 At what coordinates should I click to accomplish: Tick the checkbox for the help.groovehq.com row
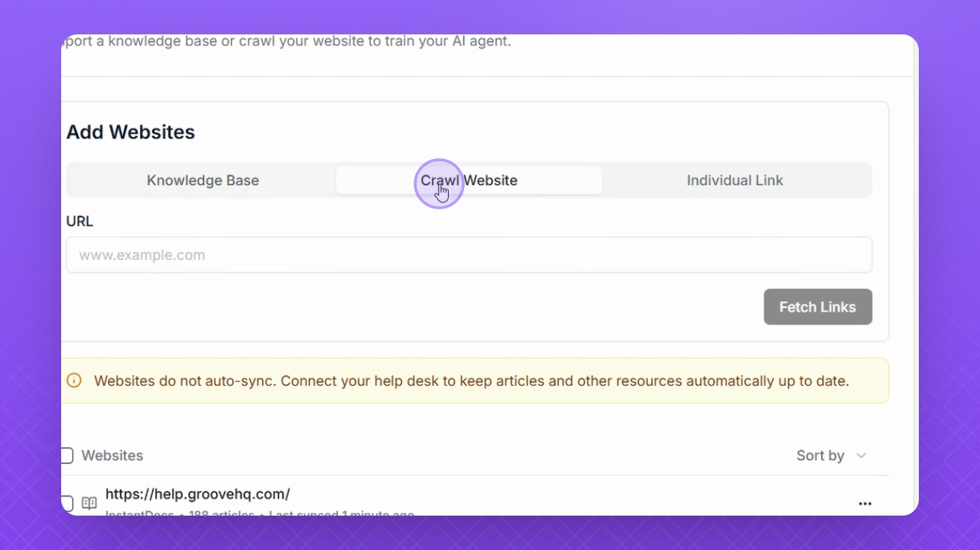pos(67,503)
